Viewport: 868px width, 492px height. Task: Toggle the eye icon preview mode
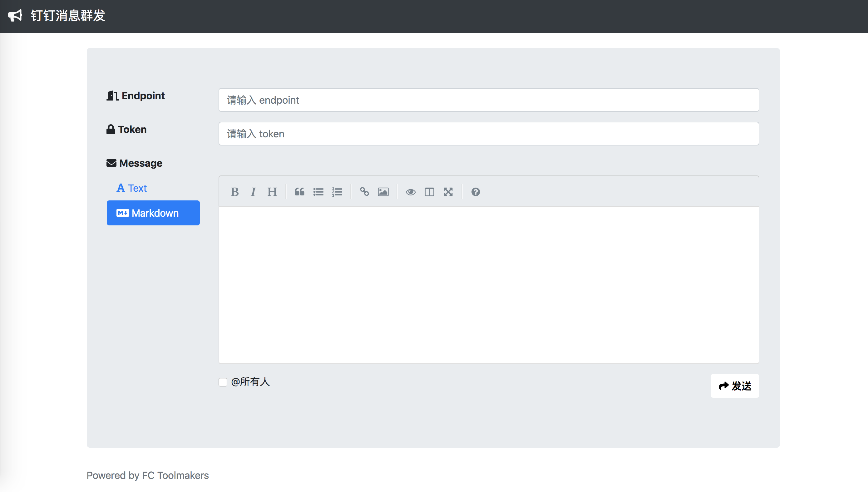pyautogui.click(x=411, y=192)
